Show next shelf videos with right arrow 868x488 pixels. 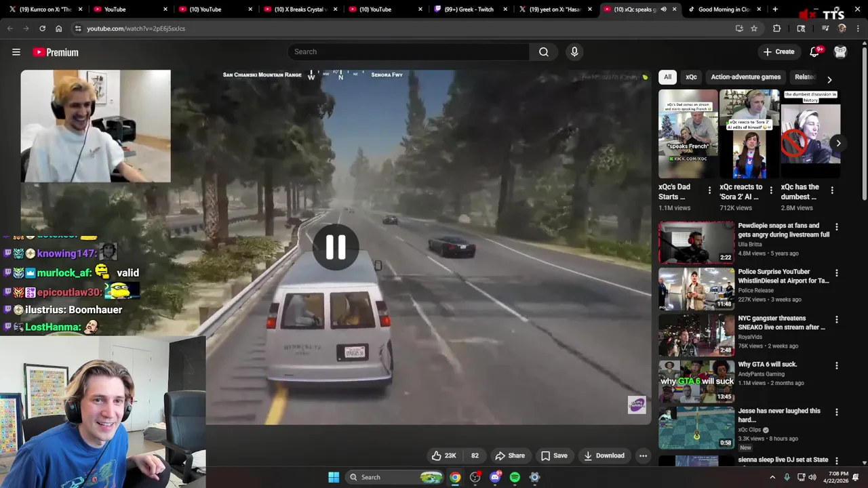point(838,143)
